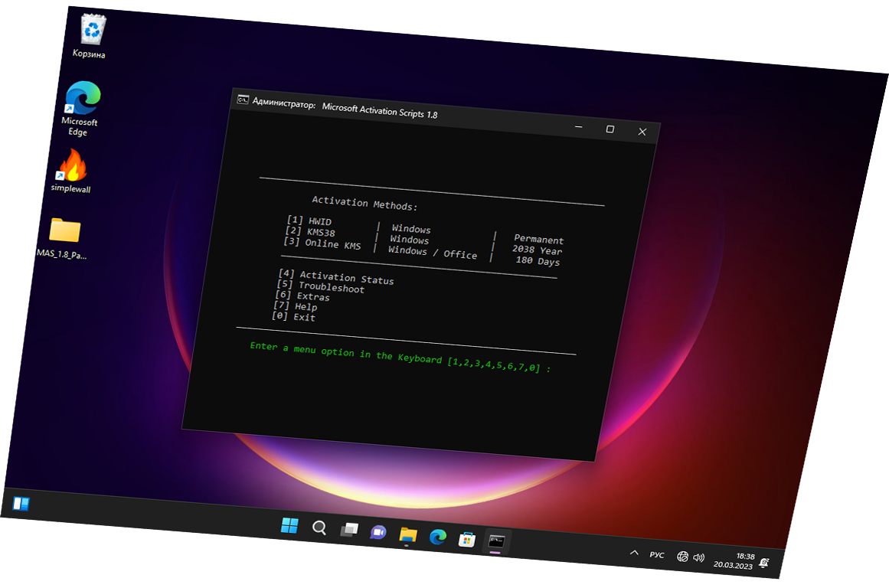Image resolution: width=889 pixels, height=588 pixels.
Task: Open Task View on the taskbar
Action: (348, 530)
